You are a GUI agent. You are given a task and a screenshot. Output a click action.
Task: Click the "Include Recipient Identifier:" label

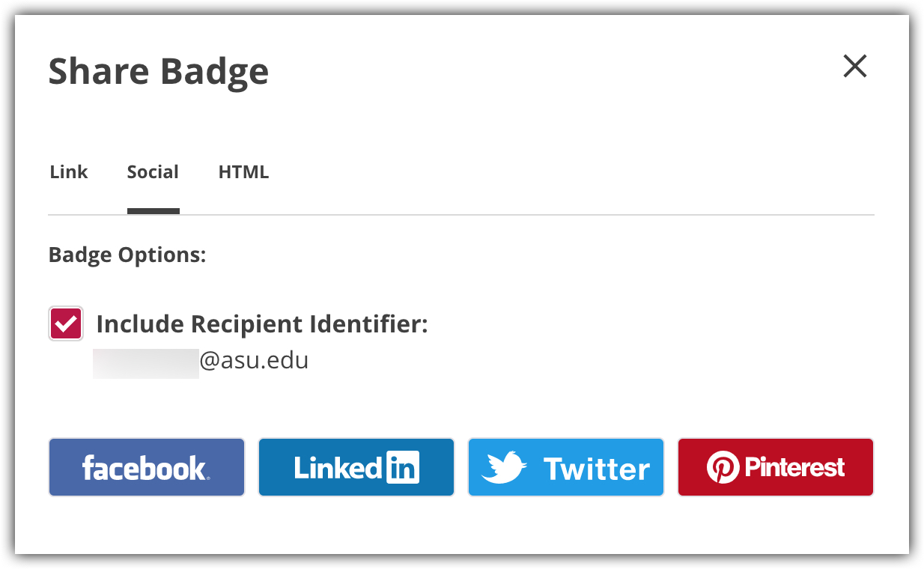point(262,324)
